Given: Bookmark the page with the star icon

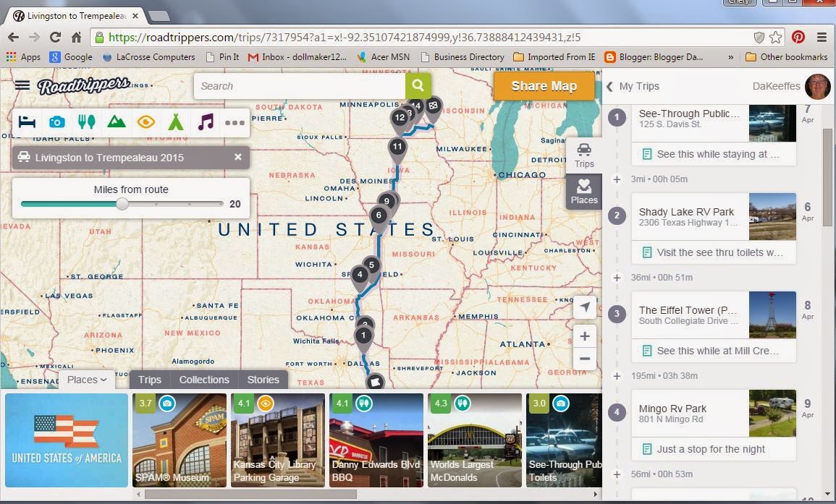Looking at the screenshot, I should point(776,37).
